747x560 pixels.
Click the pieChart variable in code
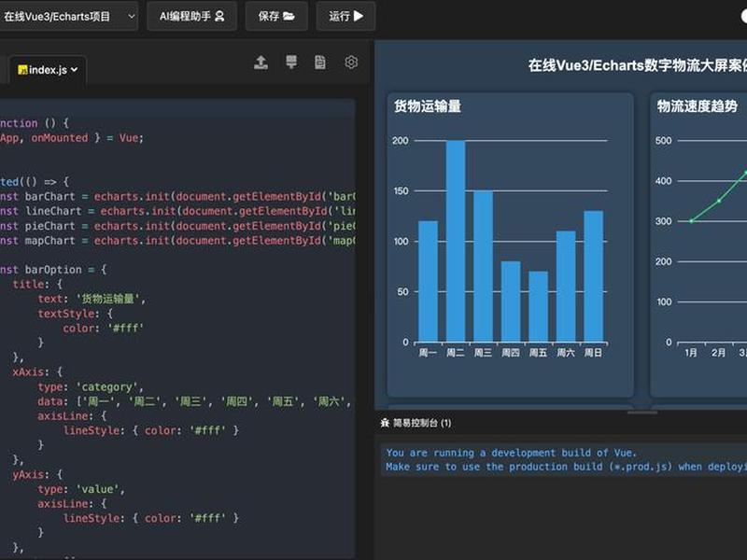50,226
